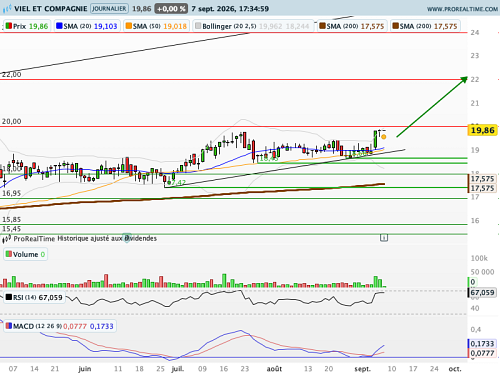Image resolution: width=500 pixels, height=375 pixels.
Task: Click the oct. label on time axis
Action: coord(455,369)
